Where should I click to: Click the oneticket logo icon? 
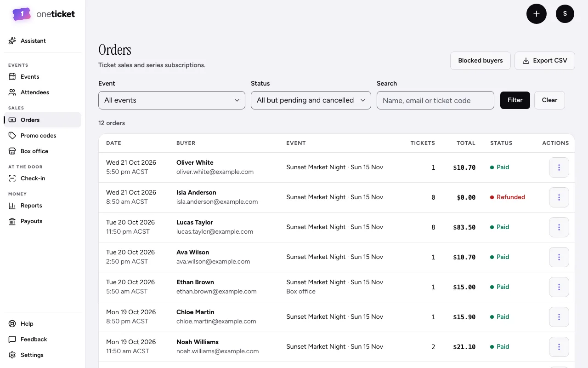[22, 14]
